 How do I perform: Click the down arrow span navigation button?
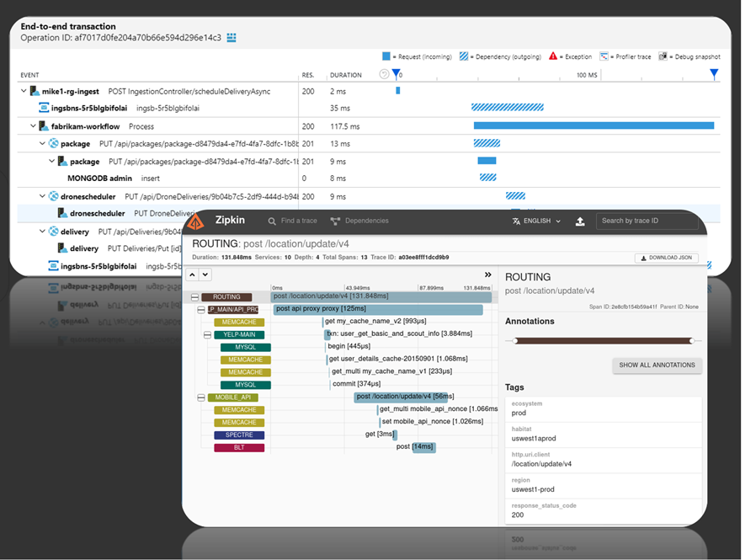click(205, 275)
